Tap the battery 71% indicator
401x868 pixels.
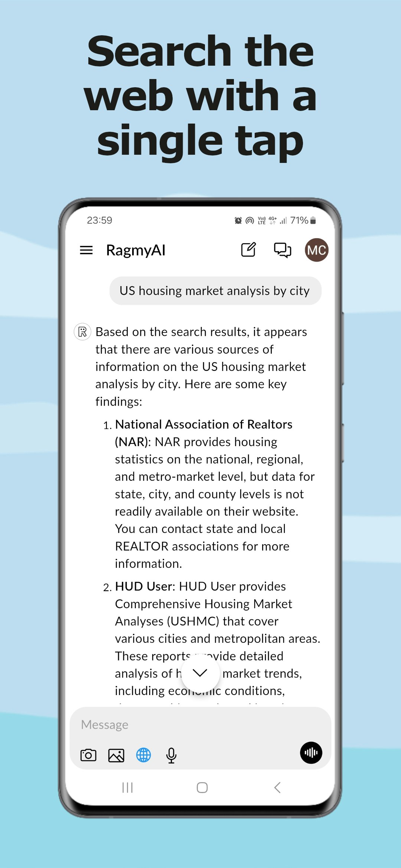point(303,220)
